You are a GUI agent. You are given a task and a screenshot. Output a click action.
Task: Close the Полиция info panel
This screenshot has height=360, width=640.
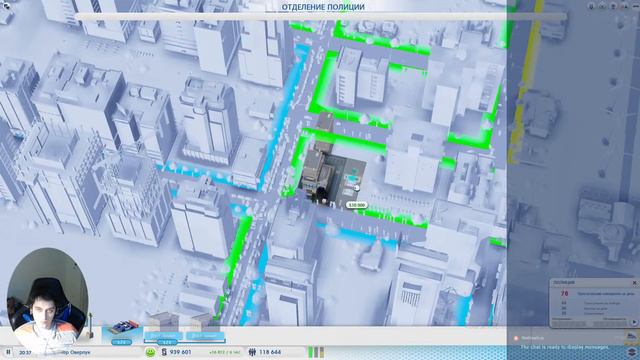[x=634, y=282]
